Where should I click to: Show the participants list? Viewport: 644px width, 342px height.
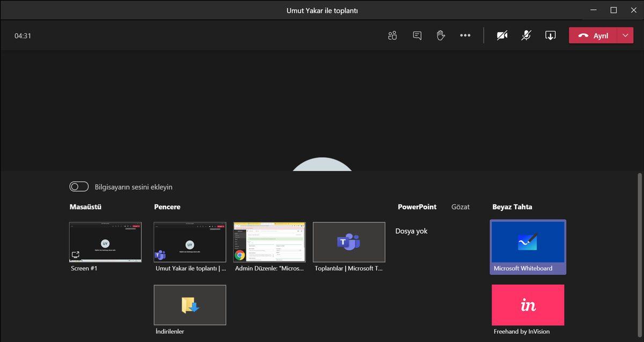(x=392, y=35)
